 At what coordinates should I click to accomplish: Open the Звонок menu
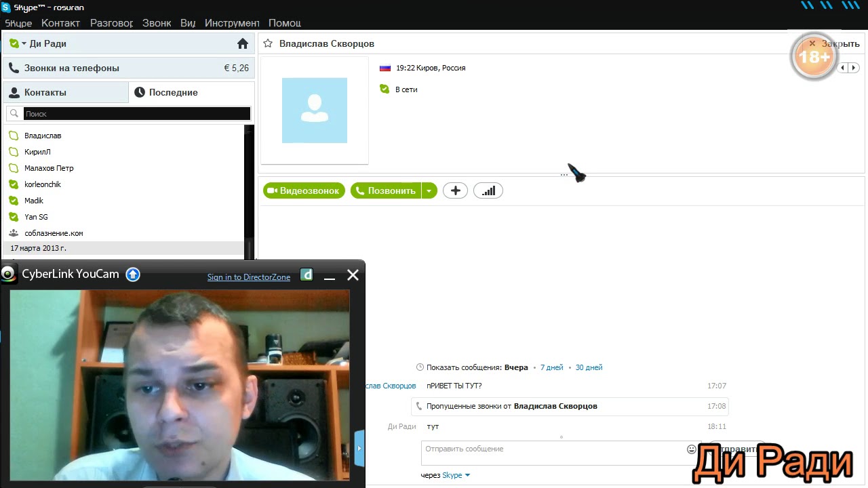tap(157, 23)
